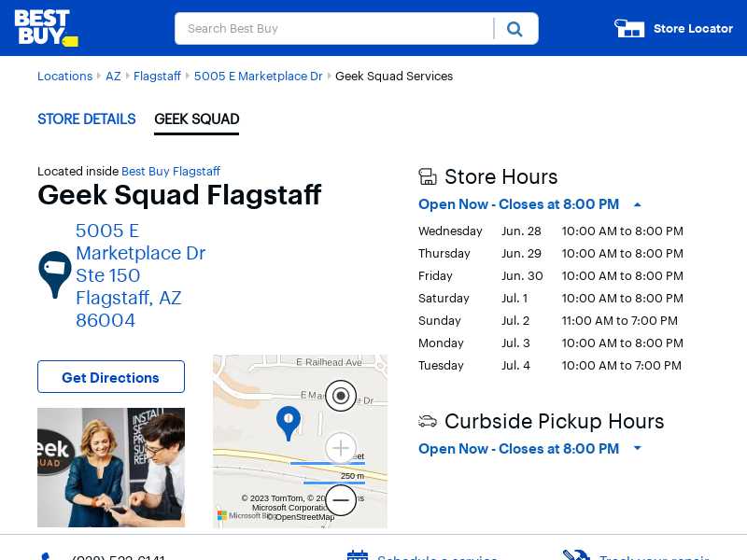747x560 pixels.
Task: Click the Geek Squad agent photo
Action: pyautogui.click(x=111, y=468)
